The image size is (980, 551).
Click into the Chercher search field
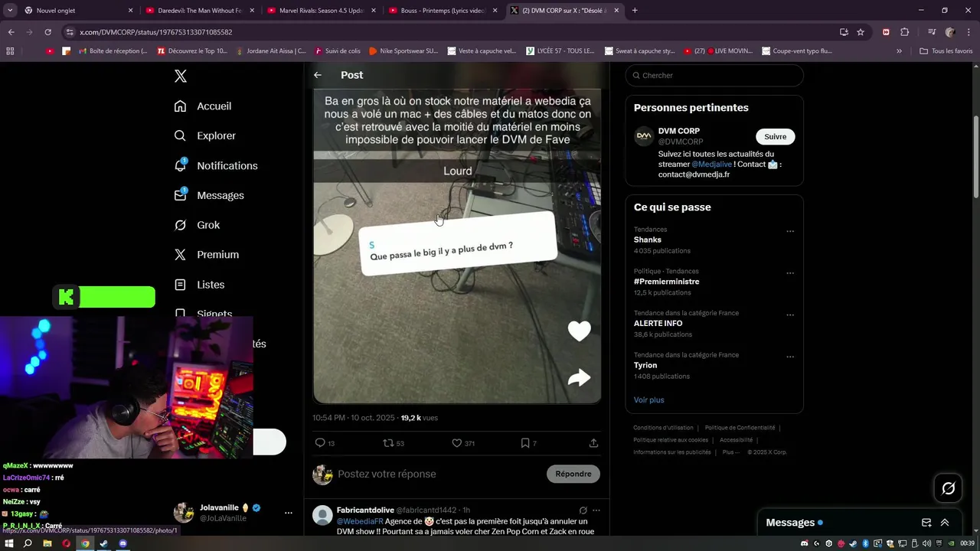[714, 75]
